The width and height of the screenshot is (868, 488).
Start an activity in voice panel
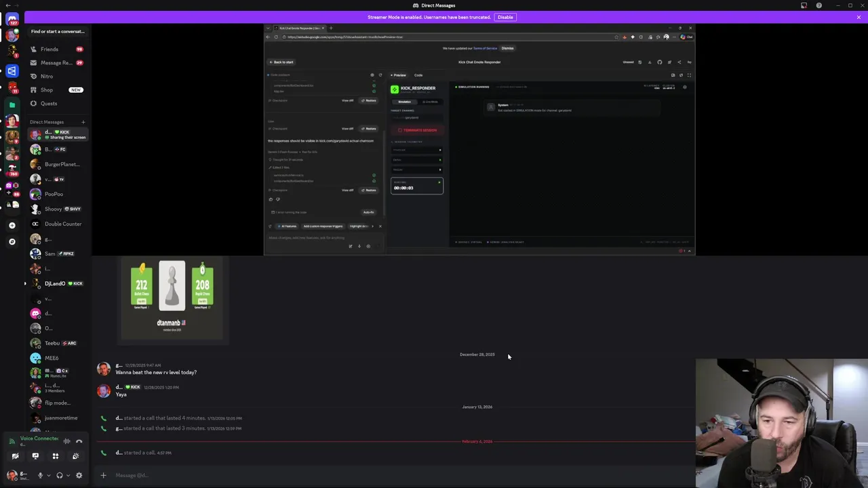[x=56, y=456]
